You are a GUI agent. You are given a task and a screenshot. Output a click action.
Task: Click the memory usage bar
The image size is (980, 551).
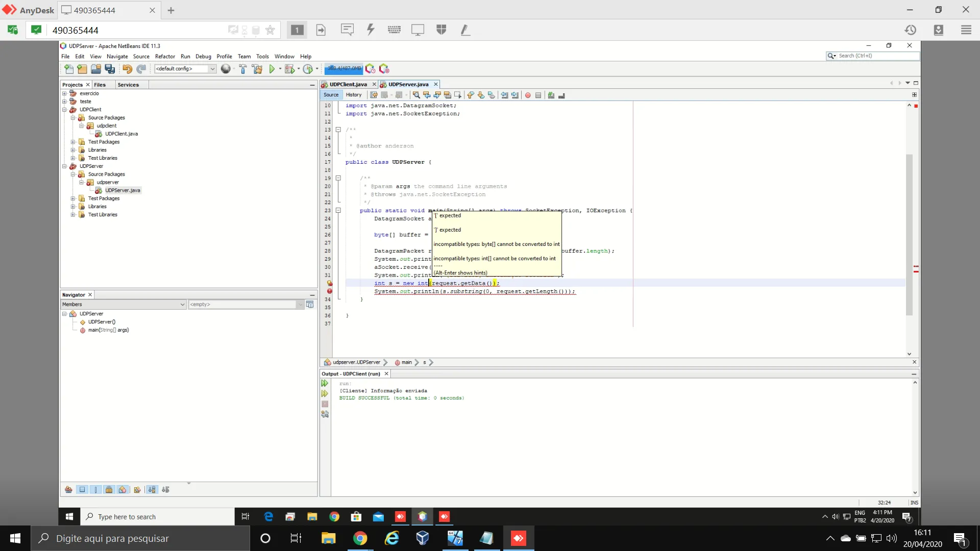pyautogui.click(x=344, y=68)
